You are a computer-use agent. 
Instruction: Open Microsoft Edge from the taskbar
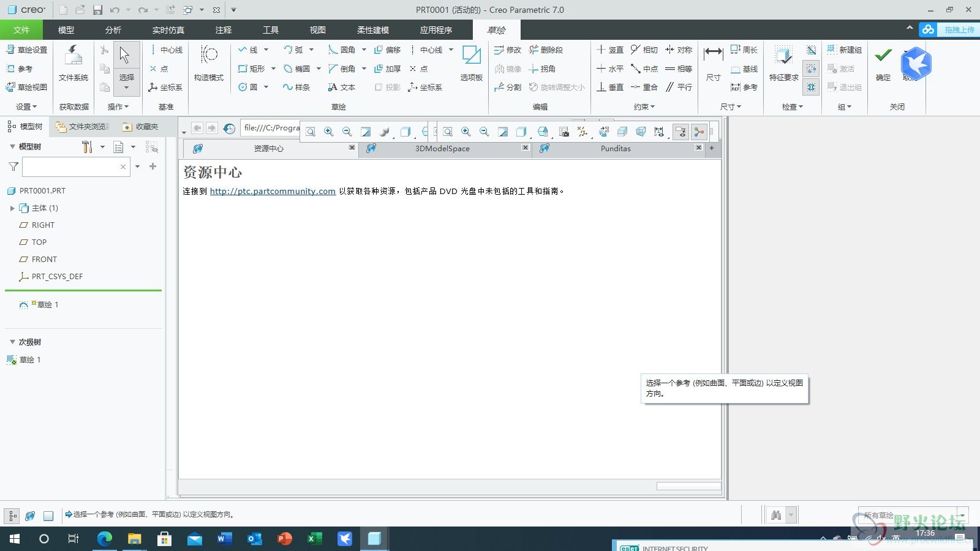pos(105,539)
